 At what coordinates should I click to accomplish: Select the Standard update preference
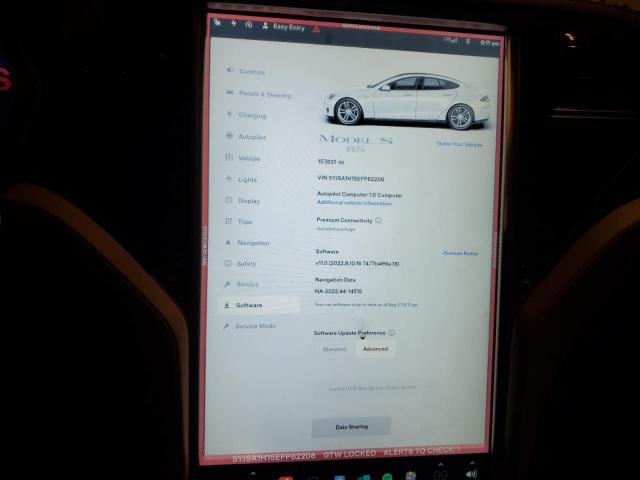(335, 349)
